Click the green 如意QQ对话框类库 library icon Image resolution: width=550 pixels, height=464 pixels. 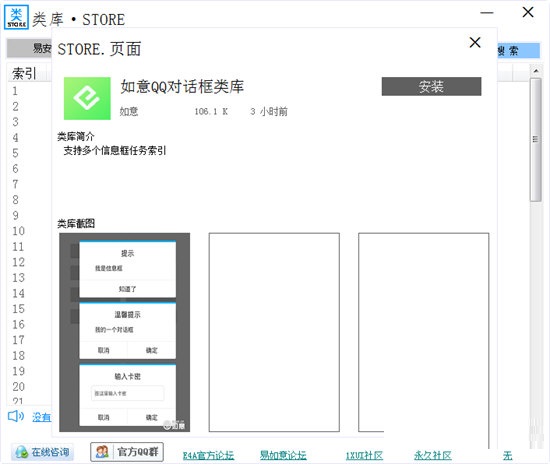tap(87, 98)
